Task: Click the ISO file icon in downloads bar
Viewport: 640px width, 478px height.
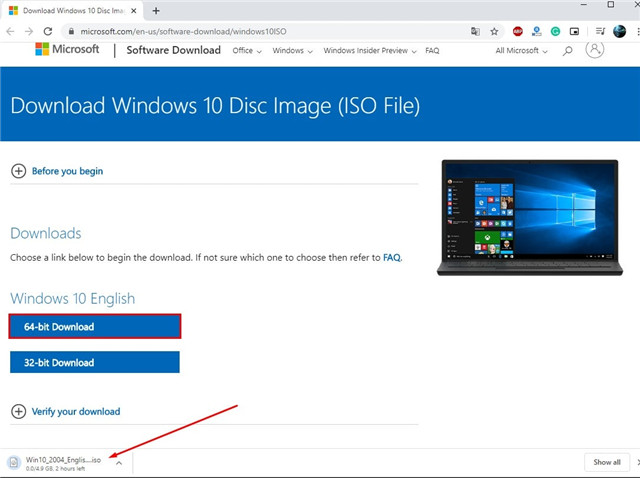Action: 14,463
